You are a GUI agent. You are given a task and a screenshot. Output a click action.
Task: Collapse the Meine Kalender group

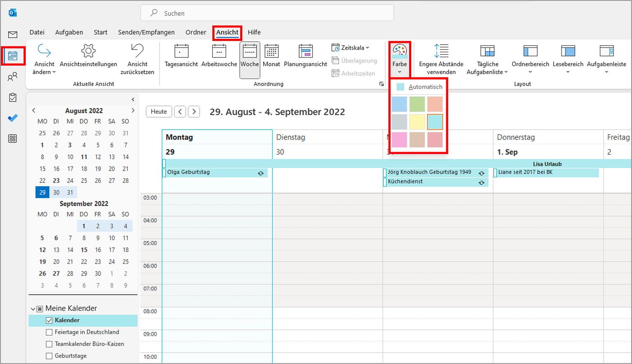[x=33, y=309]
